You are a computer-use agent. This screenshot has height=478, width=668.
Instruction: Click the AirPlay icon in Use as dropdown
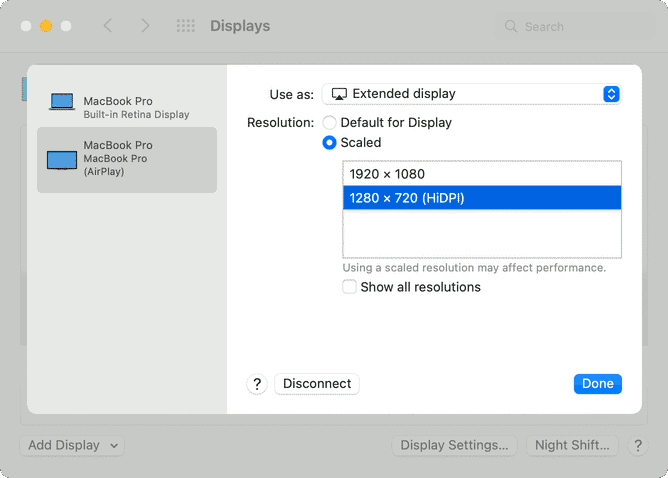[x=339, y=94]
